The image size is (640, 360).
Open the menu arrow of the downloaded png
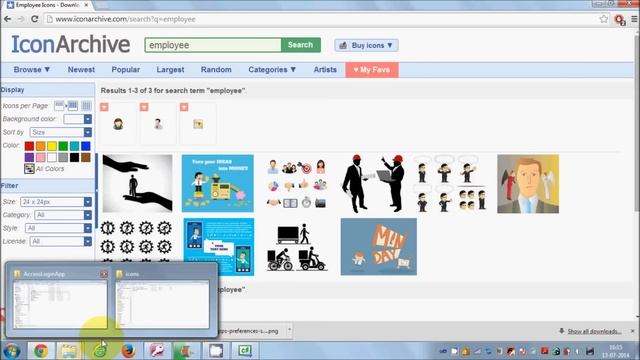pyautogui.click(x=289, y=330)
